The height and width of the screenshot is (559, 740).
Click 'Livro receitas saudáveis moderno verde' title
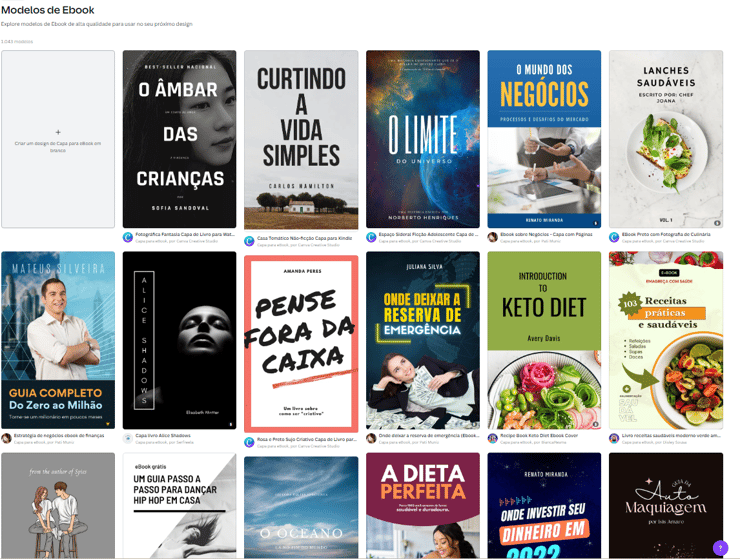point(671,435)
